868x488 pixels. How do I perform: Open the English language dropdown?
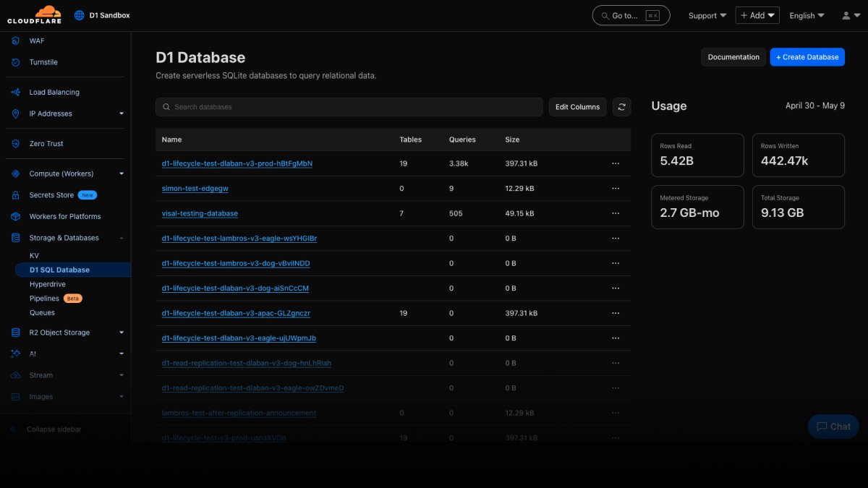coord(807,15)
